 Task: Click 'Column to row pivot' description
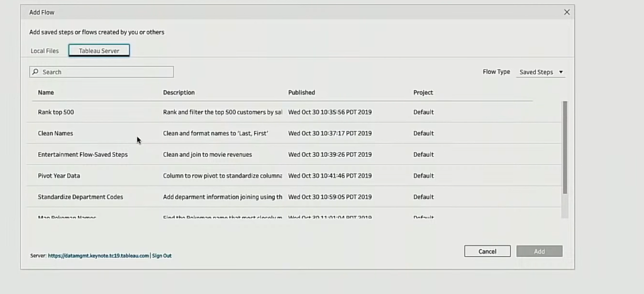[223, 176]
